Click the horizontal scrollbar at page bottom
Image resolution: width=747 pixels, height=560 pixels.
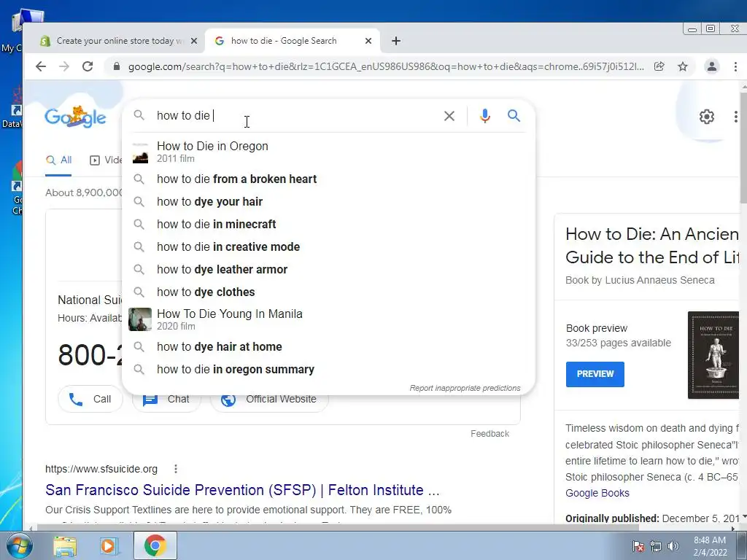[338, 528]
